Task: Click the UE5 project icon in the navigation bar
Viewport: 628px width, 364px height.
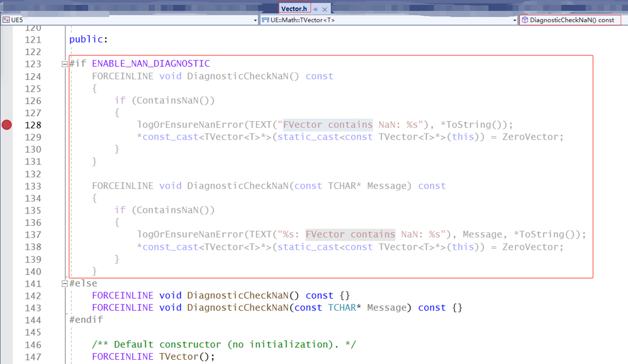Action: pos(6,19)
